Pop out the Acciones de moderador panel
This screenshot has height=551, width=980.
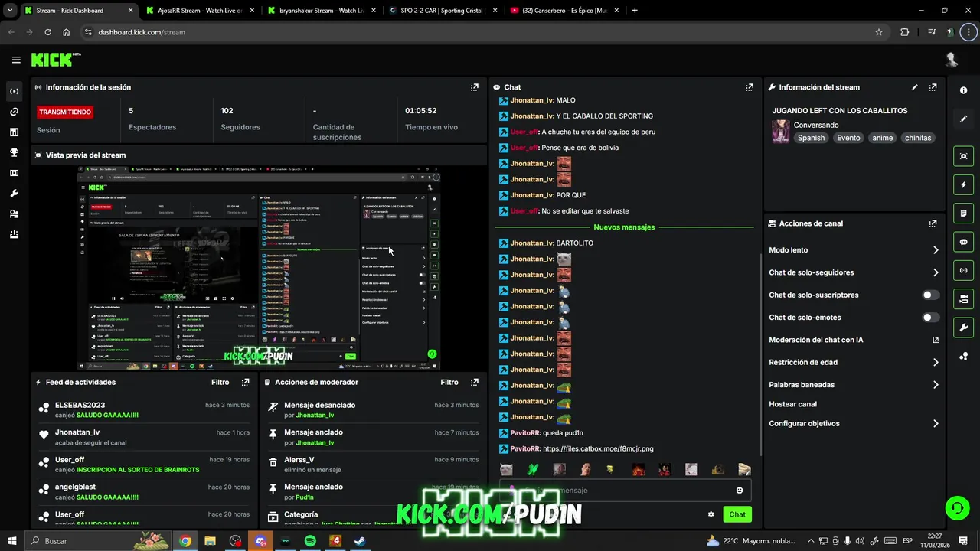(474, 382)
